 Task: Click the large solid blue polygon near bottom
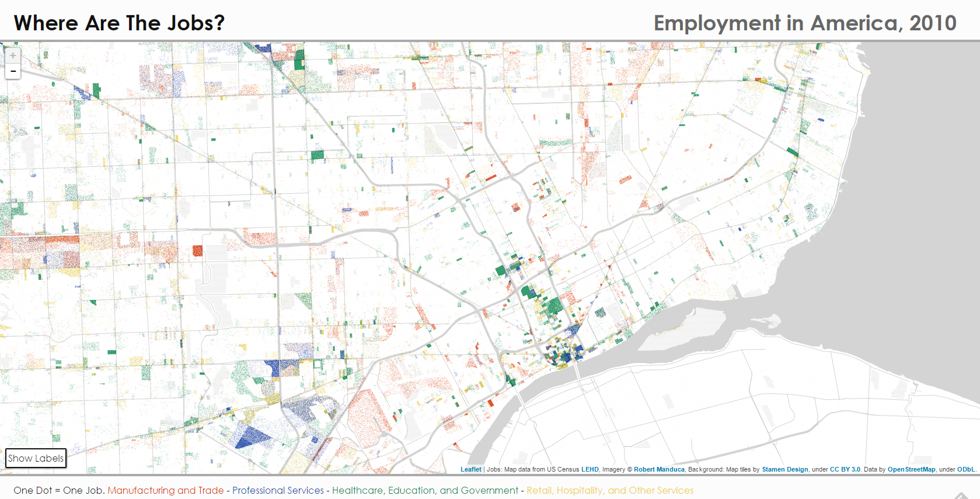(x=252, y=437)
